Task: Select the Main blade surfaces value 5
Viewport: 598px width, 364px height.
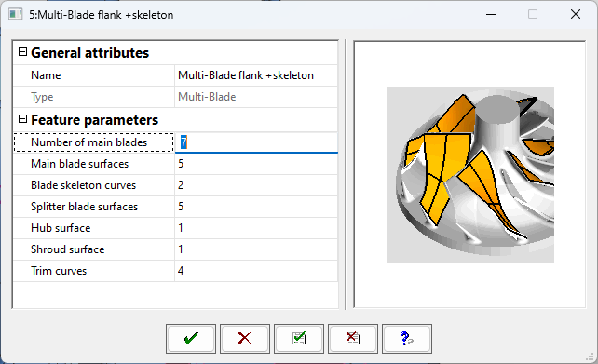Action: pos(181,164)
